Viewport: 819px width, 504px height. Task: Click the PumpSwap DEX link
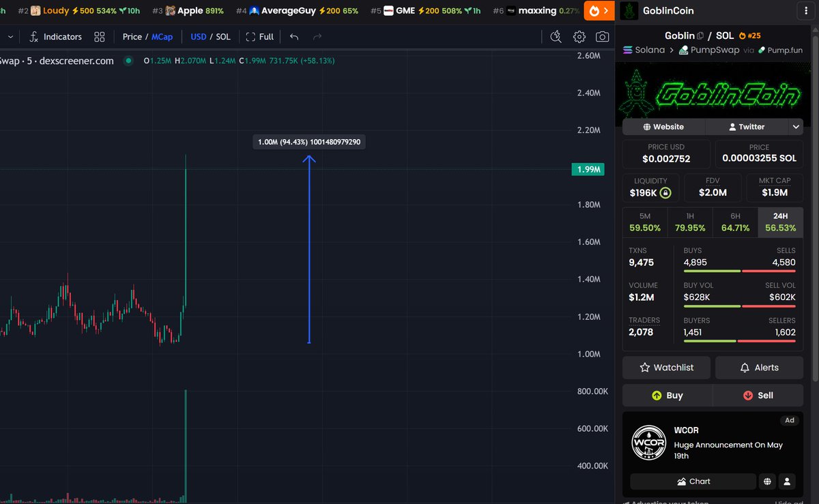(x=710, y=50)
